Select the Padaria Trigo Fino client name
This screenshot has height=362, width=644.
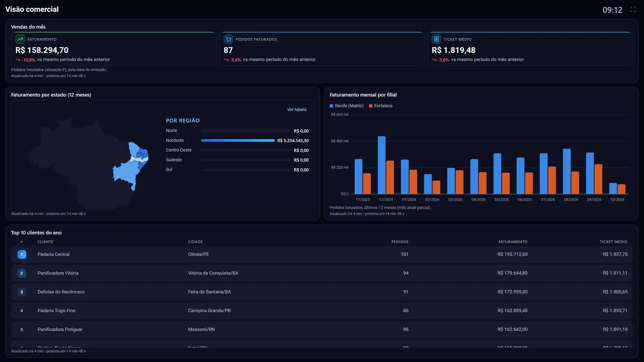pos(57,311)
